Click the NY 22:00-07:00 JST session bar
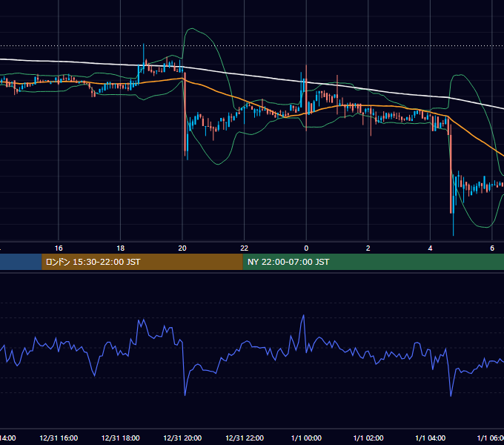 pyautogui.click(x=373, y=262)
